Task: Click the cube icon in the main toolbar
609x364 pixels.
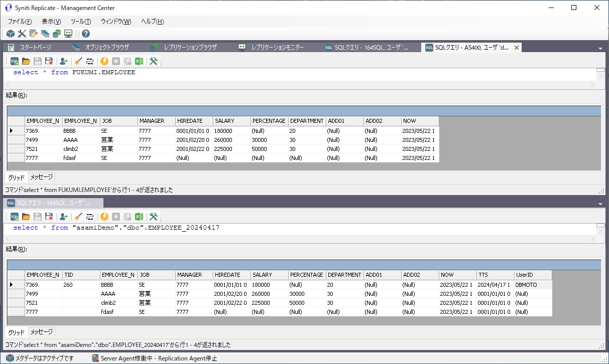Action: point(11,34)
